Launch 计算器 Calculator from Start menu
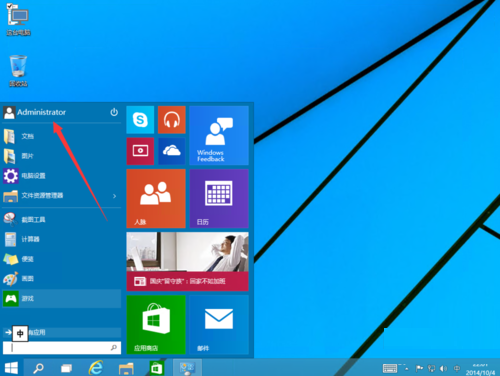This screenshot has height=376, width=500. coord(61,239)
